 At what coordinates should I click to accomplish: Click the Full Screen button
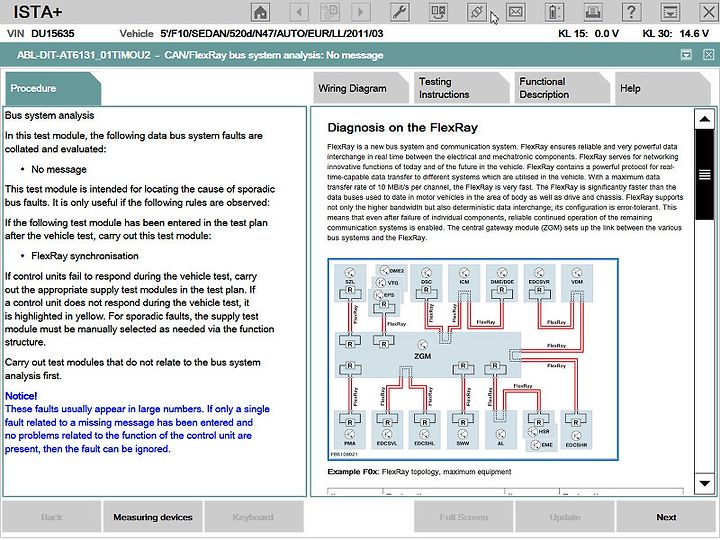464,517
